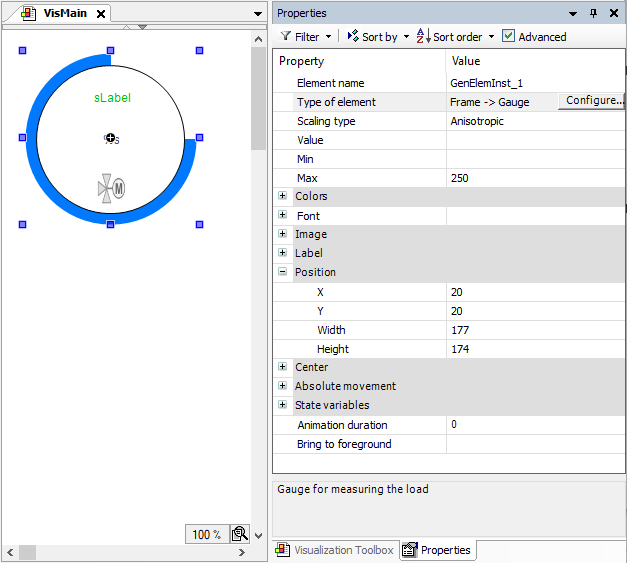Screen dimensions: 627x563
Task: Expand the Colors property group
Action: pos(283,196)
